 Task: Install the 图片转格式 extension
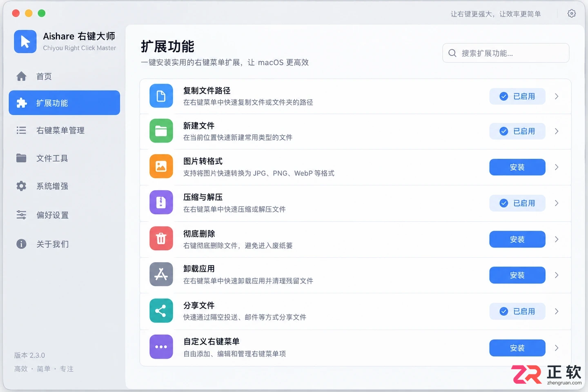click(517, 167)
